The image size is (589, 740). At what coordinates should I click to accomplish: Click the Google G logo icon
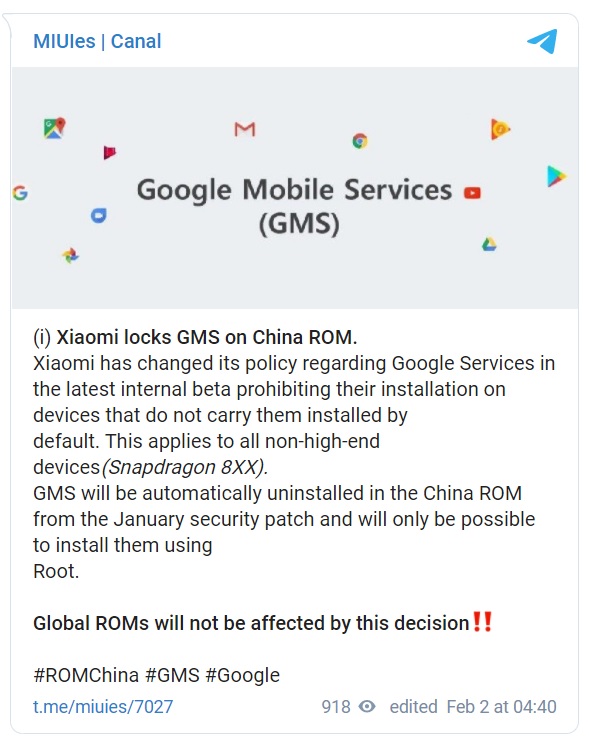pyautogui.click(x=20, y=193)
